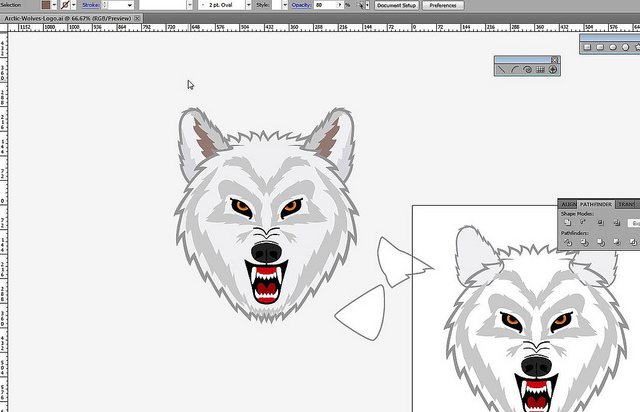Screen dimensions: 640x412
Task: Apply Minus Front shape mode
Action: tap(583, 223)
